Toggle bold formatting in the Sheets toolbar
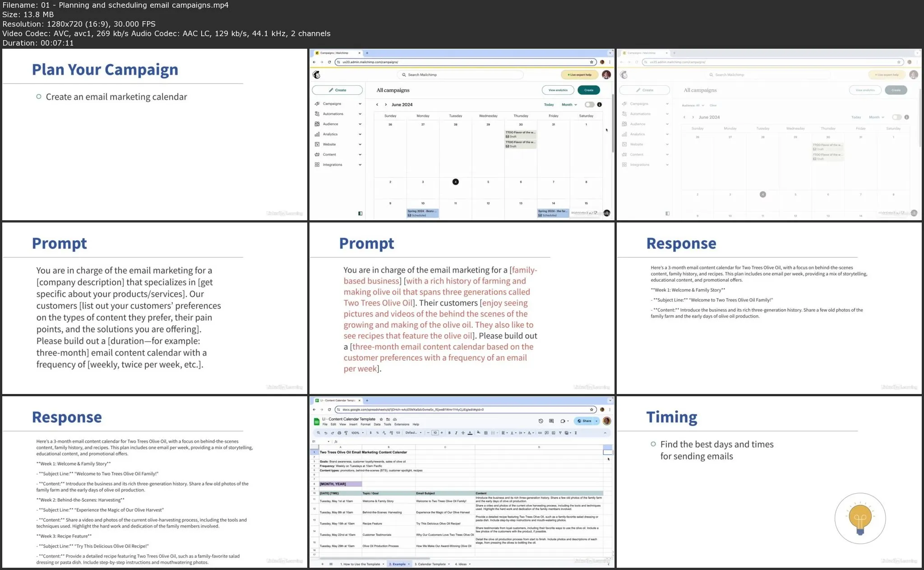Image resolution: width=924 pixels, height=570 pixels. tap(449, 433)
